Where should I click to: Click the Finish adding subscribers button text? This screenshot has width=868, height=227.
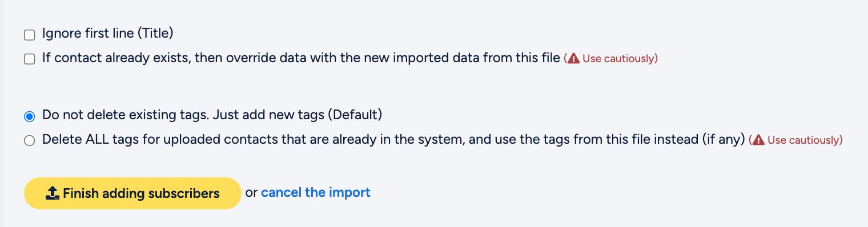[x=141, y=193]
